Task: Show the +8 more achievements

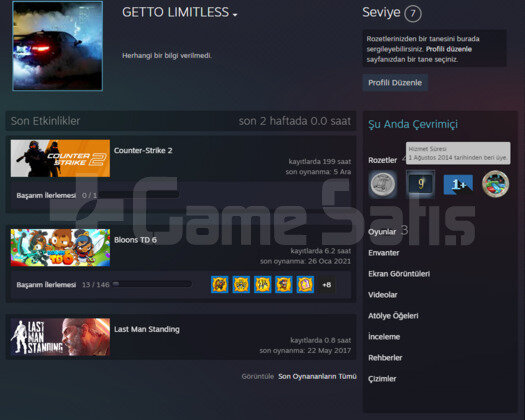Action: (327, 285)
